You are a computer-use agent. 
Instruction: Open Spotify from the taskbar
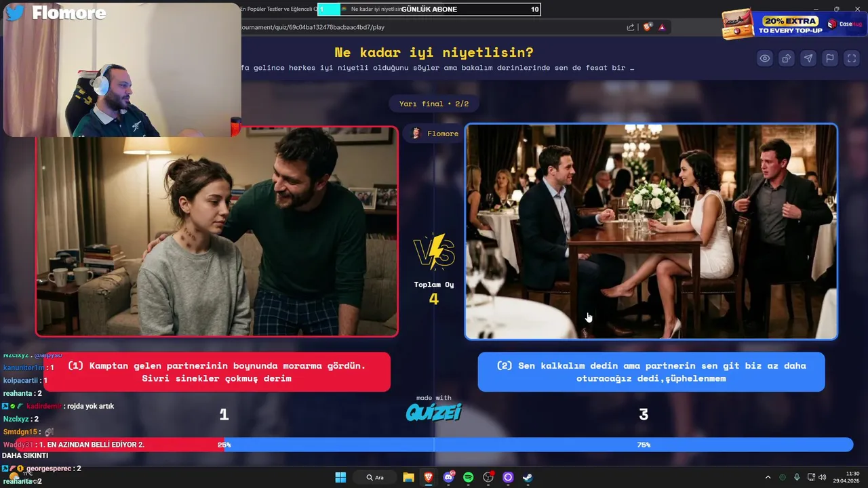[468, 477]
